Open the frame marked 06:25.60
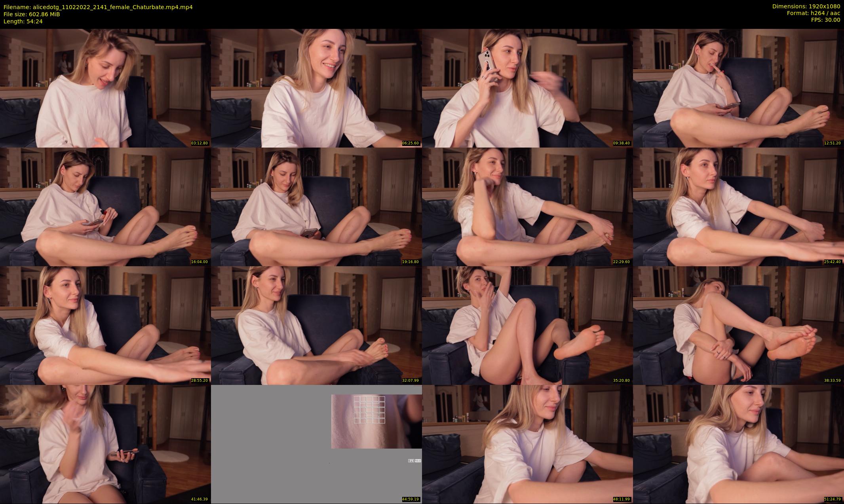The height and width of the screenshot is (504, 844). coord(316,88)
